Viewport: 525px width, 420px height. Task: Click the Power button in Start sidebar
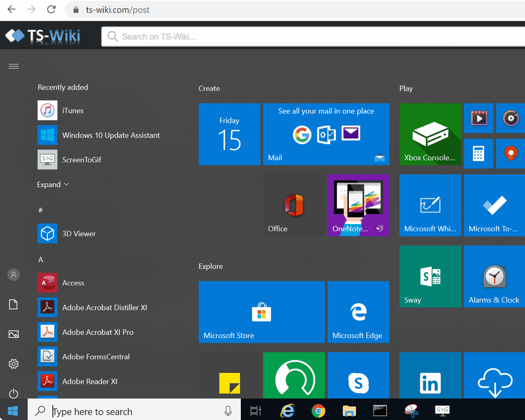coord(14,394)
